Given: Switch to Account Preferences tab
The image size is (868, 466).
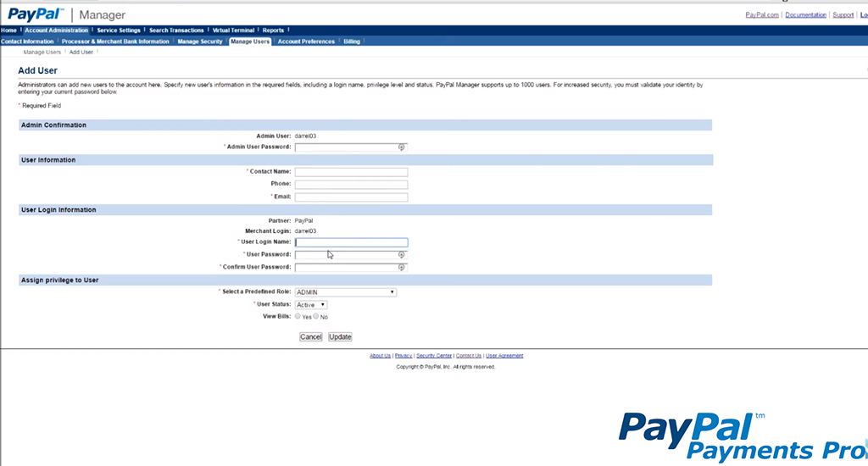Looking at the screenshot, I should pos(306,42).
